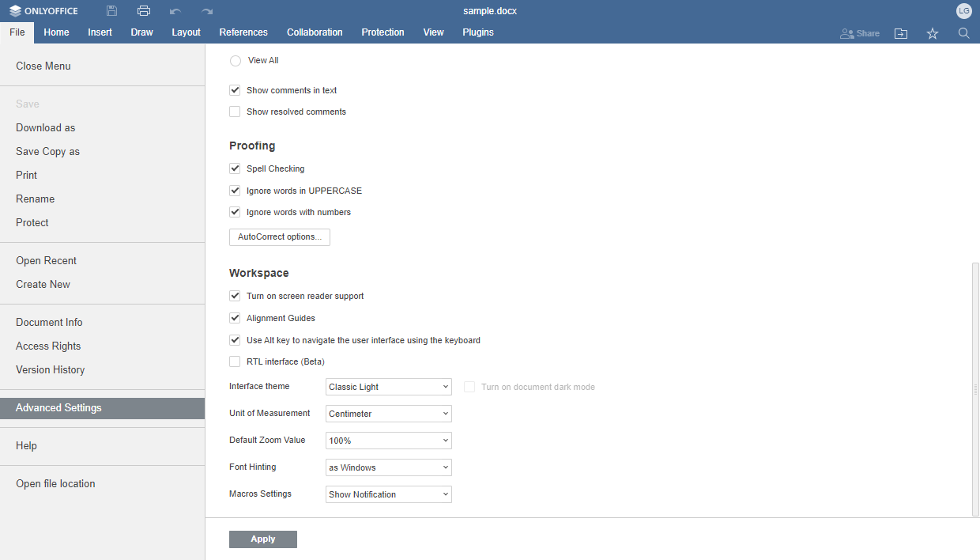Click the settings panel vertical scrollbar

[975, 388]
